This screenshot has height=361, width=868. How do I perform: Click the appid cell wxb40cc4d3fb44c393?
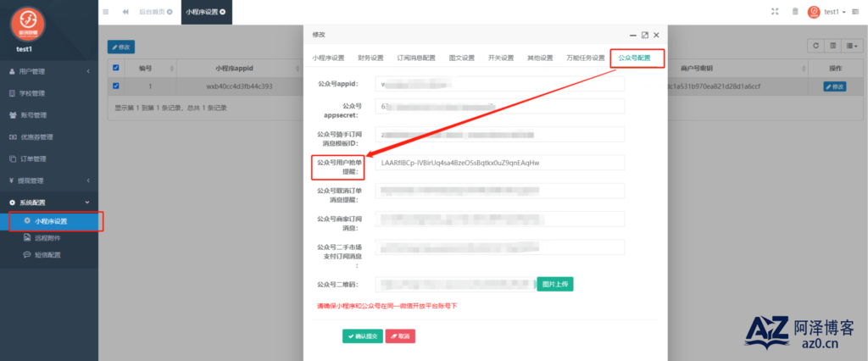point(238,86)
